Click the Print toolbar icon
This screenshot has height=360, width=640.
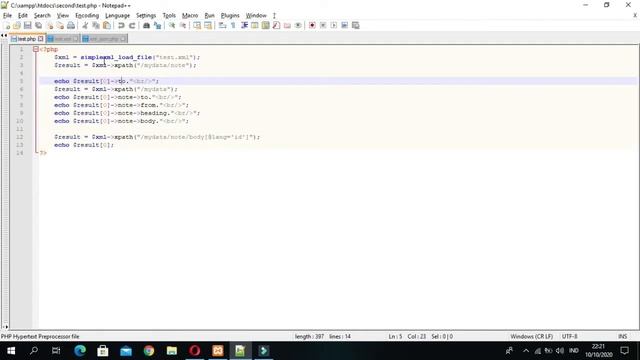click(71, 25)
